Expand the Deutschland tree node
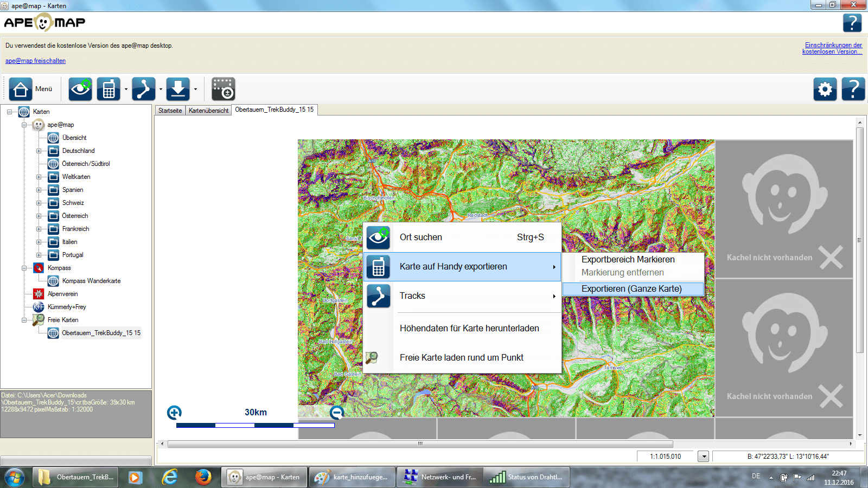Image resolution: width=868 pixels, height=488 pixels. 39,151
